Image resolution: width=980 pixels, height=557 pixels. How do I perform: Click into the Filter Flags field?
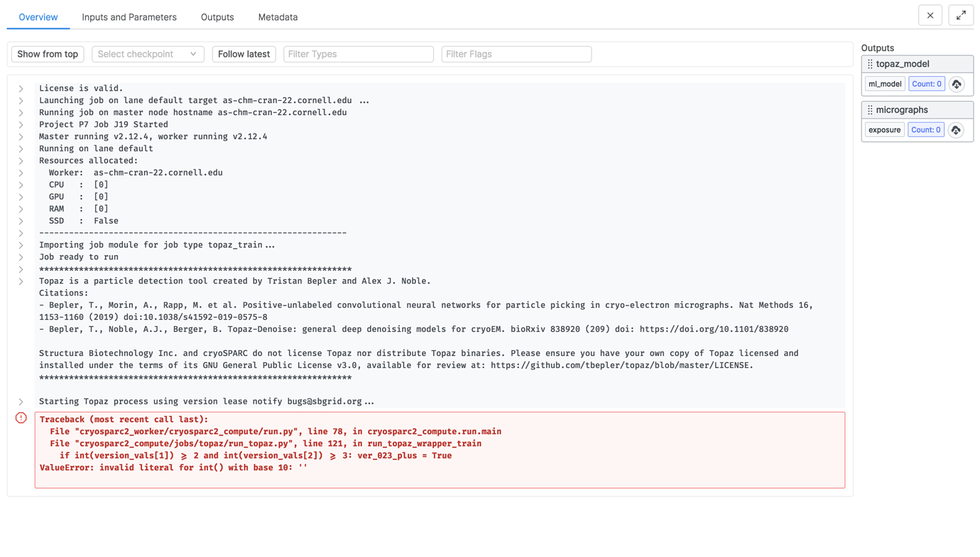pyautogui.click(x=516, y=54)
